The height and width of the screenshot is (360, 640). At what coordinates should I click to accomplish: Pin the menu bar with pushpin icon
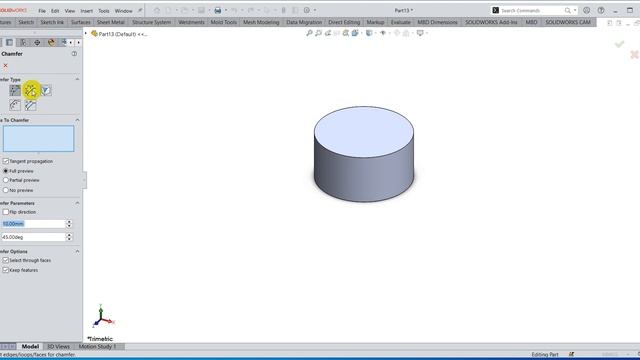click(x=140, y=11)
